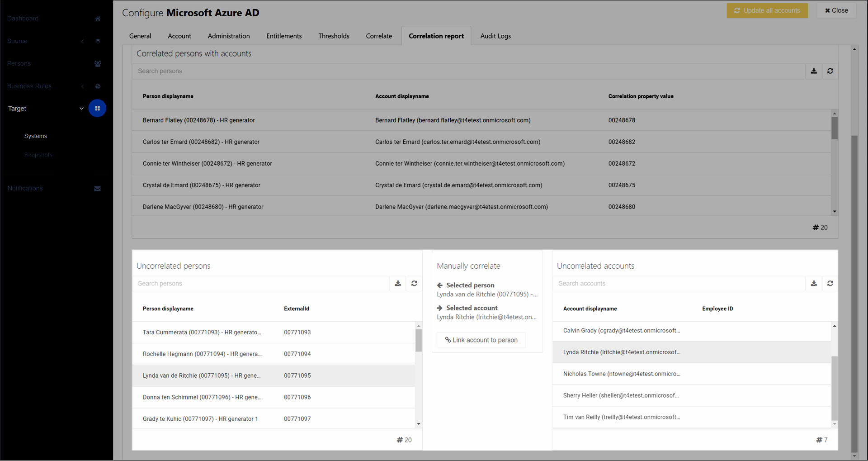
Task: Click the page scroll up arrow
Action: point(854,49)
